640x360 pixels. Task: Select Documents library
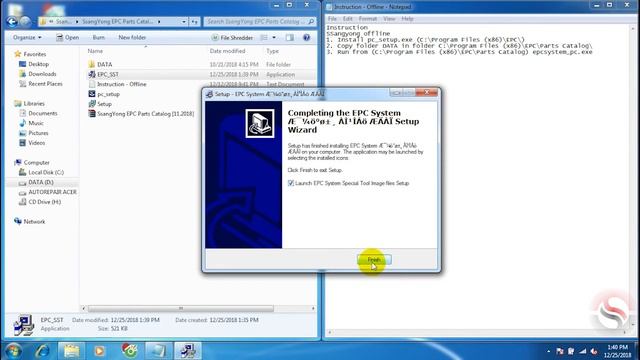42,113
